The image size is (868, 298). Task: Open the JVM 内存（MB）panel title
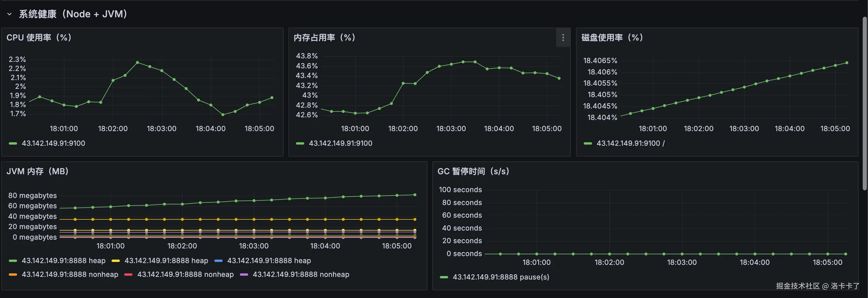point(38,171)
